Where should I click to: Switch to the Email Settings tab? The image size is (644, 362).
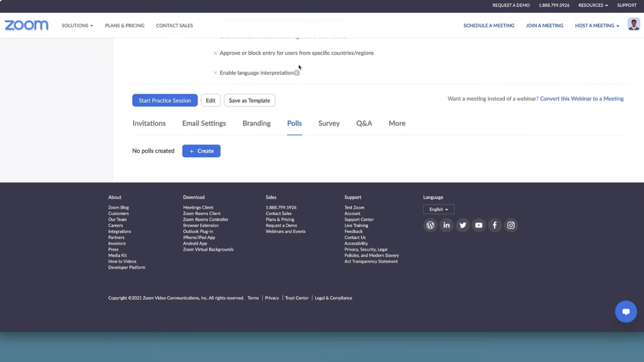click(204, 123)
